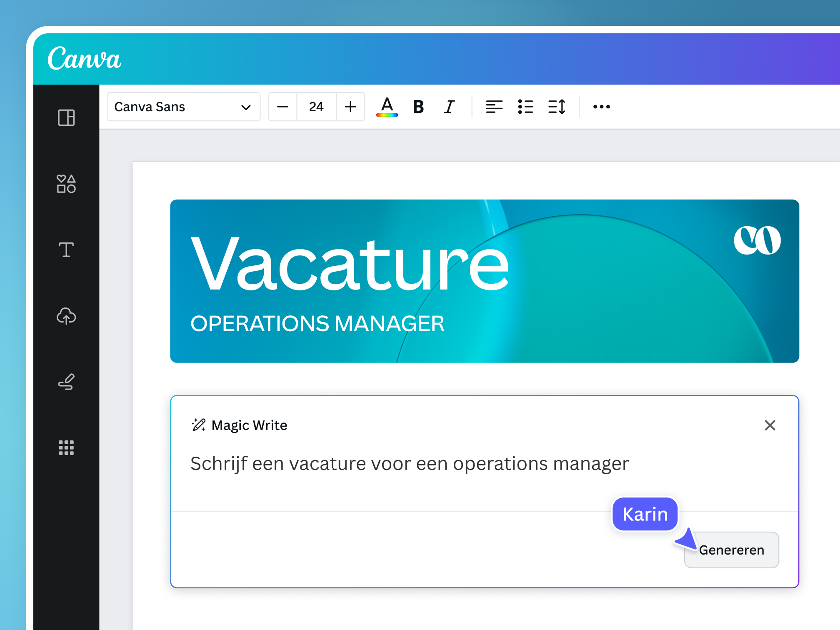Image resolution: width=840 pixels, height=630 pixels.
Task: Toggle italic formatting
Action: [449, 107]
